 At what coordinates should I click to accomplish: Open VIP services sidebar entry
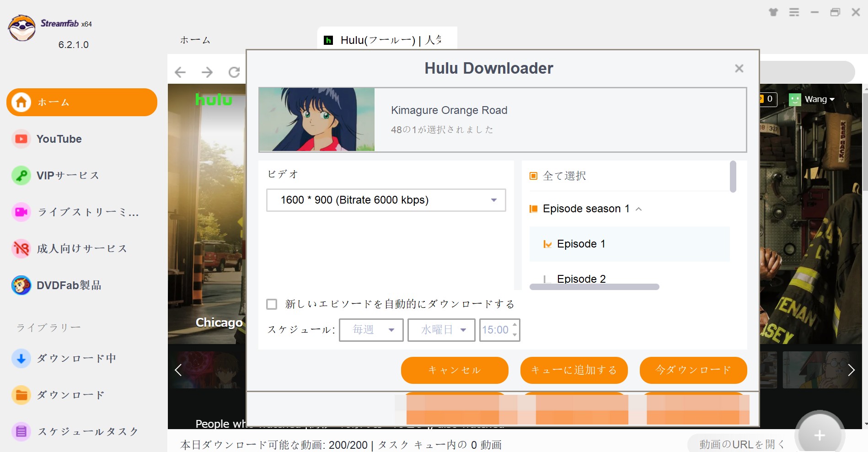pyautogui.click(x=68, y=175)
